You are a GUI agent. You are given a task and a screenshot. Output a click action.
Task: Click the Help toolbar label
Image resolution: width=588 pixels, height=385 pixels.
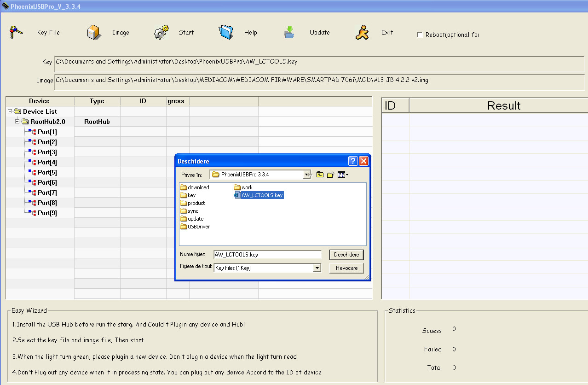click(251, 33)
